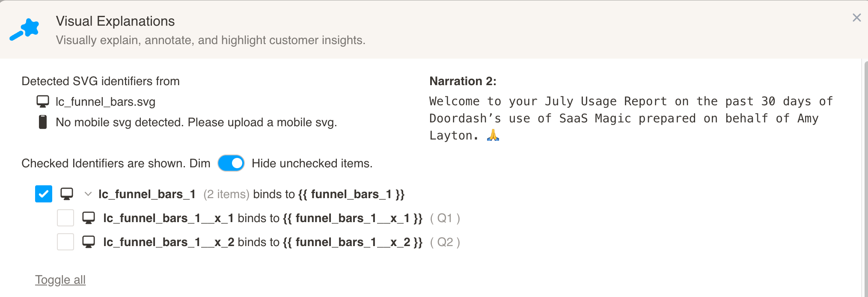Close the Visual Explanations panel
This screenshot has height=297, width=868.
[x=856, y=18]
